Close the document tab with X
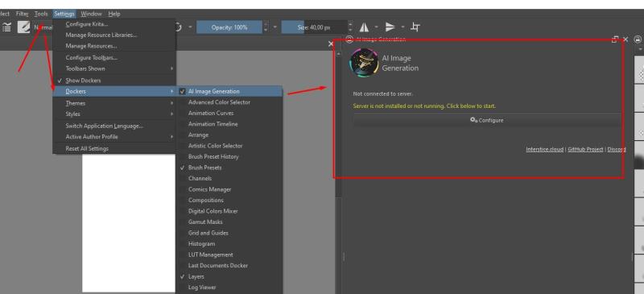 tap(331, 43)
